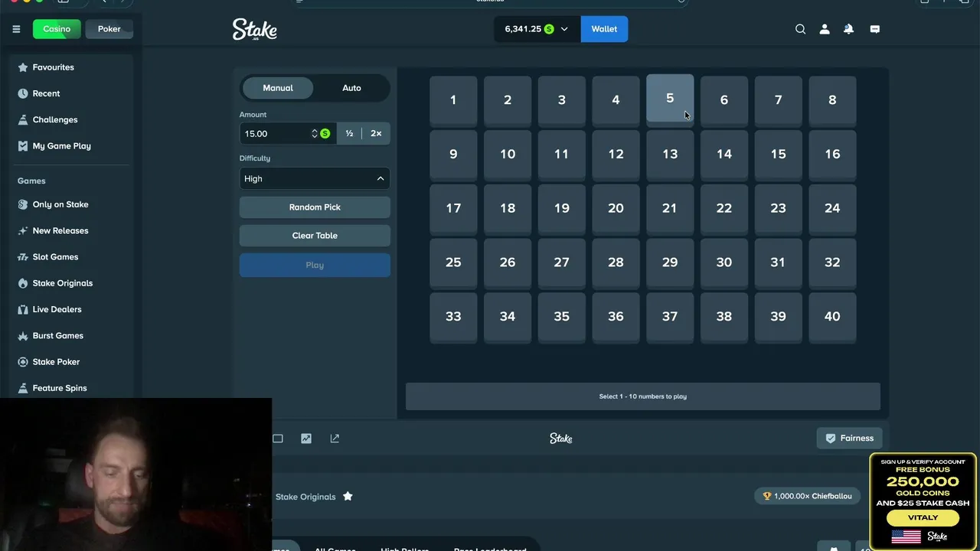Click the Games section heading in sidebar

[31, 181]
